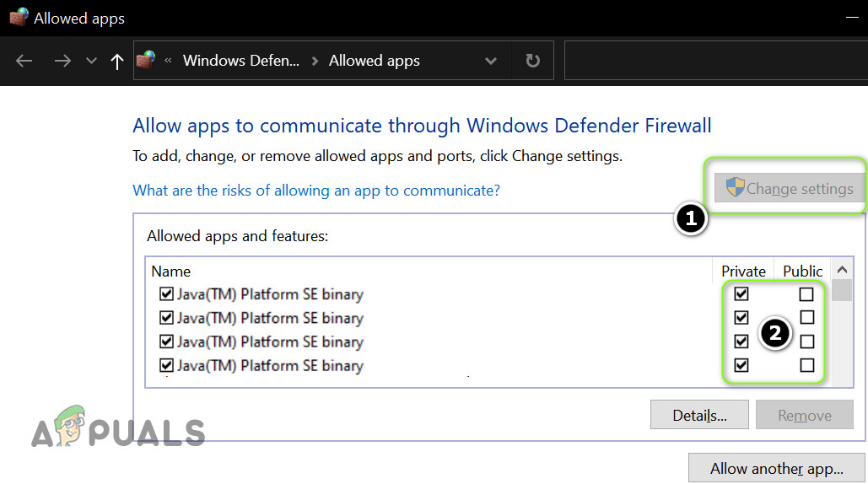Click the Up one level arrow
This screenshot has width=868, height=484.
pyautogui.click(x=117, y=61)
